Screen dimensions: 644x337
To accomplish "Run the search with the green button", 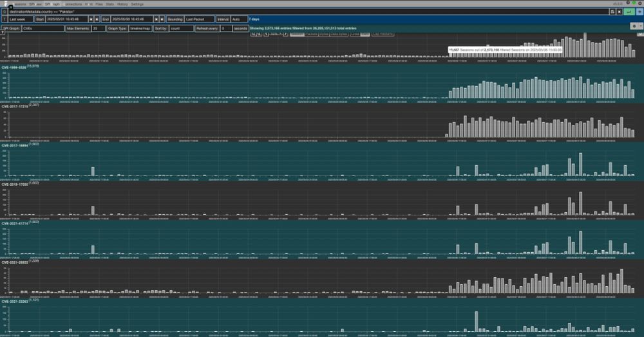I will (629, 12).
